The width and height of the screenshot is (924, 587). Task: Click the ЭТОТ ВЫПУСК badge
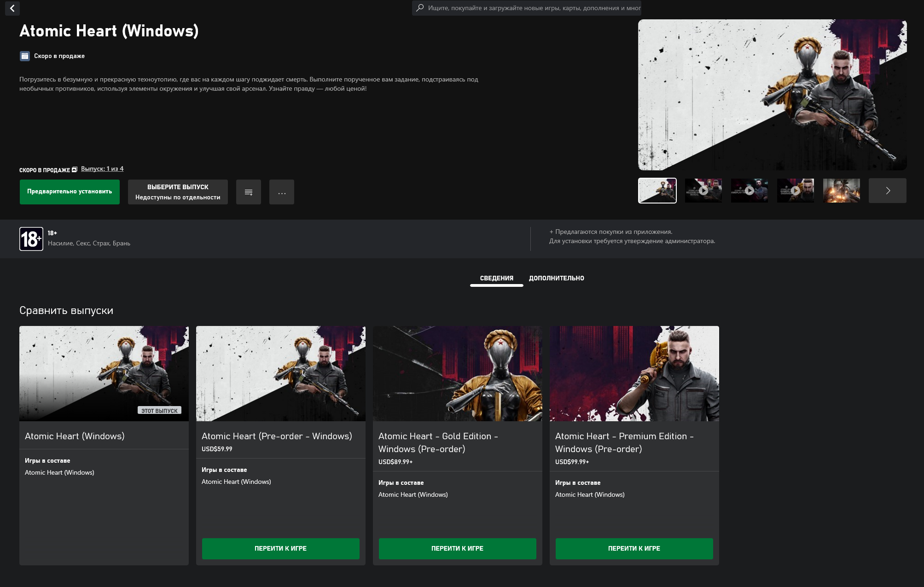click(159, 410)
